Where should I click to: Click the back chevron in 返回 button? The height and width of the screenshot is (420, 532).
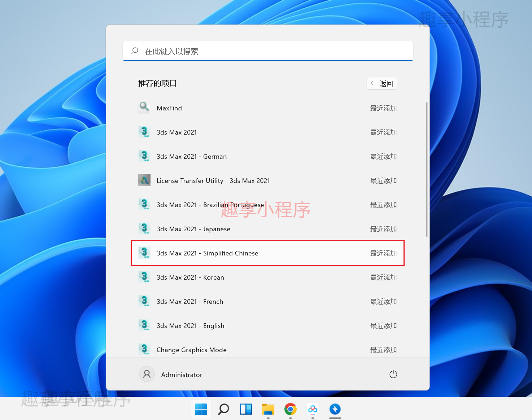[x=372, y=83]
